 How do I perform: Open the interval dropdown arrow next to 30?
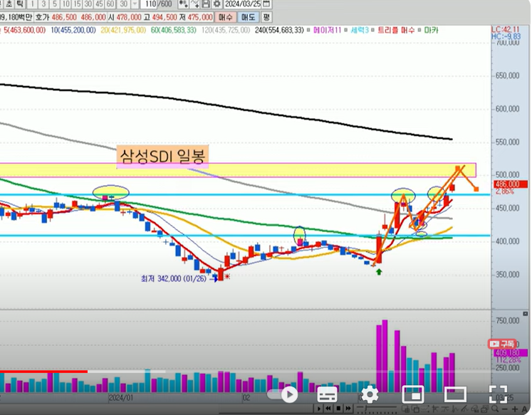pos(135,4)
